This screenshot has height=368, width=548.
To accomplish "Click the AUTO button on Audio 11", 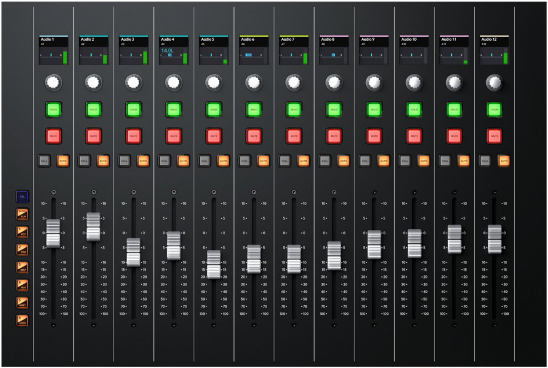I will click(x=464, y=161).
